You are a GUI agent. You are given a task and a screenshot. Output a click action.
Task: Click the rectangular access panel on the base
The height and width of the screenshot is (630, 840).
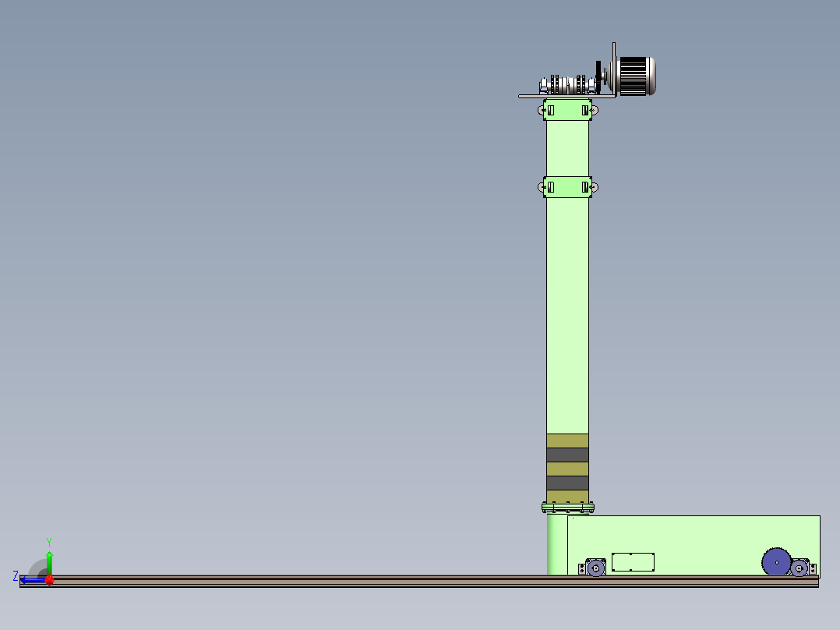coord(633,562)
